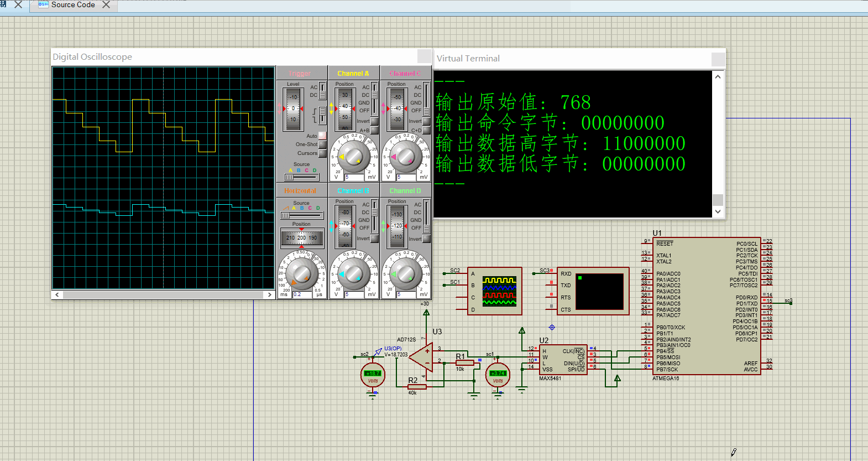Click the +3.74 voltmeter on sc1
Image resolution: width=868 pixels, height=461 pixels.
498,376
